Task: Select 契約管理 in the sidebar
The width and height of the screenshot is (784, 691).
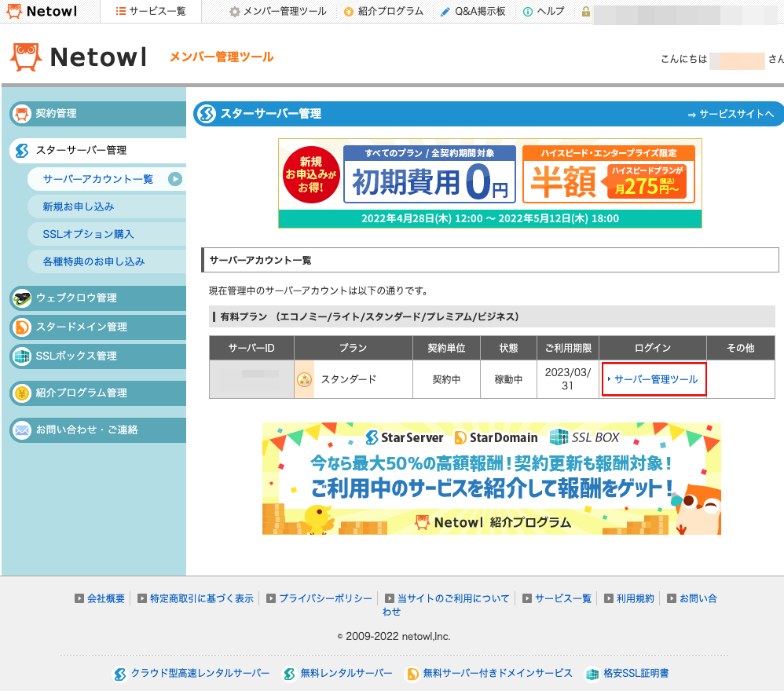Action: [x=98, y=113]
